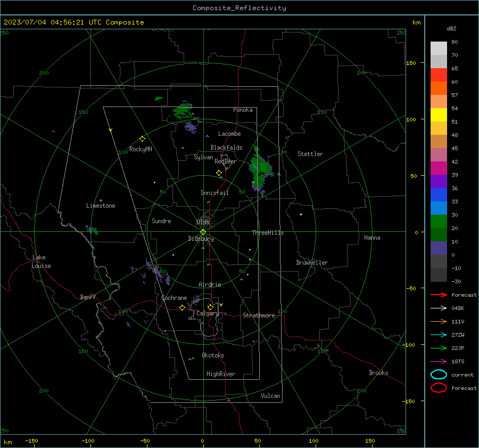Viewport: 479px width, 448px height.
Task: Click the magenta 18TS arrow icon
Action: (439, 362)
